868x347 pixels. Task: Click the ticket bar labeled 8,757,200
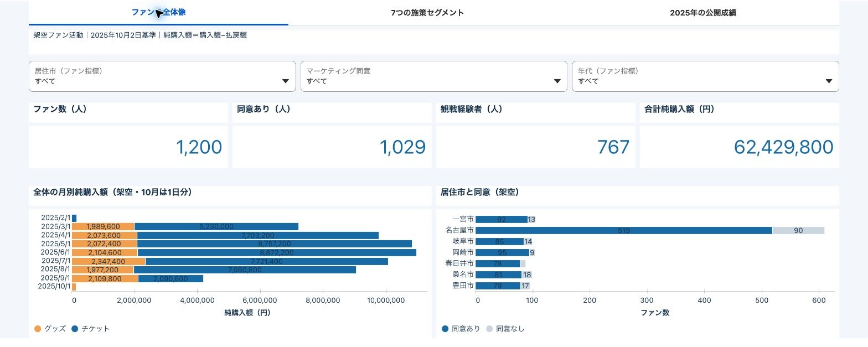tap(275, 244)
